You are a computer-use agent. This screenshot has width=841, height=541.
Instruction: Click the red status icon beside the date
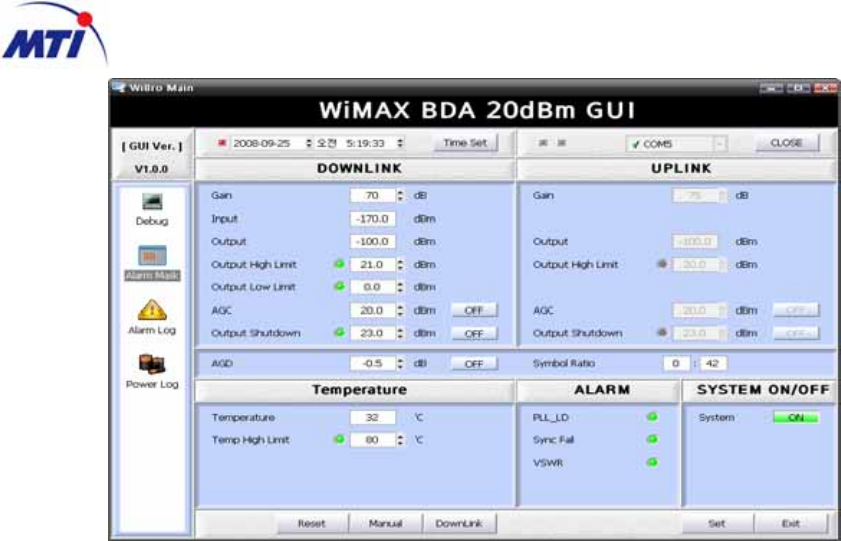[222, 143]
